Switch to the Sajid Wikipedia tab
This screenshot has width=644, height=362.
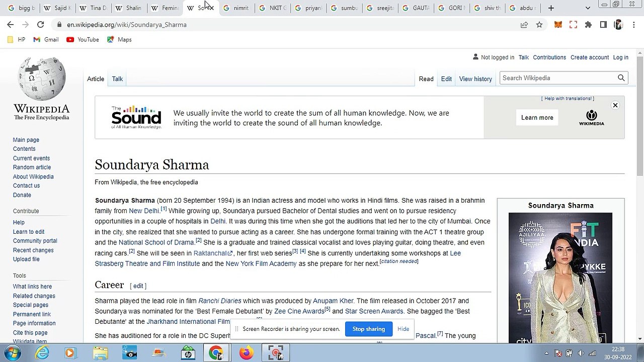[57, 8]
